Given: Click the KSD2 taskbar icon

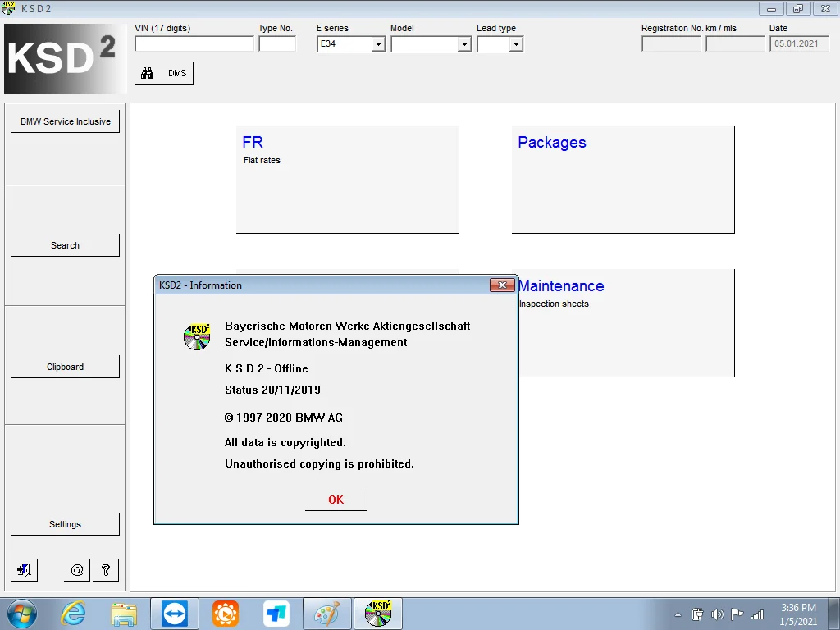Looking at the screenshot, I should [x=378, y=614].
